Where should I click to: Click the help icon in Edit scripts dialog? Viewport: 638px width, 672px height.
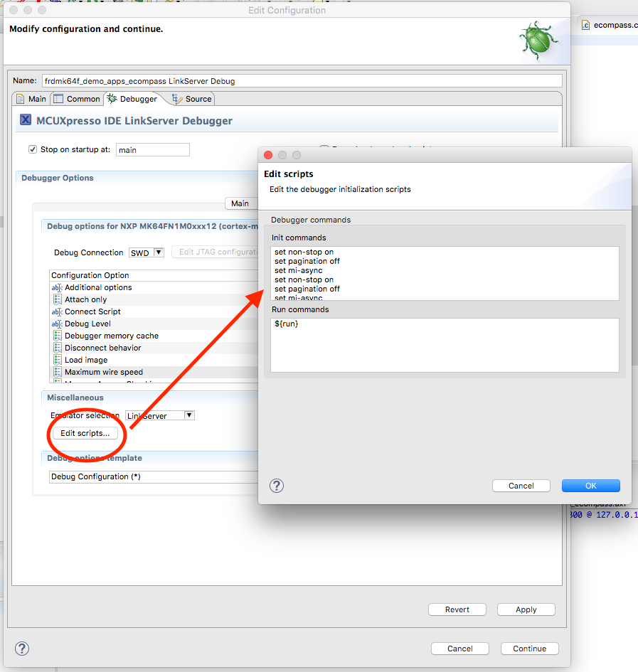coord(277,486)
